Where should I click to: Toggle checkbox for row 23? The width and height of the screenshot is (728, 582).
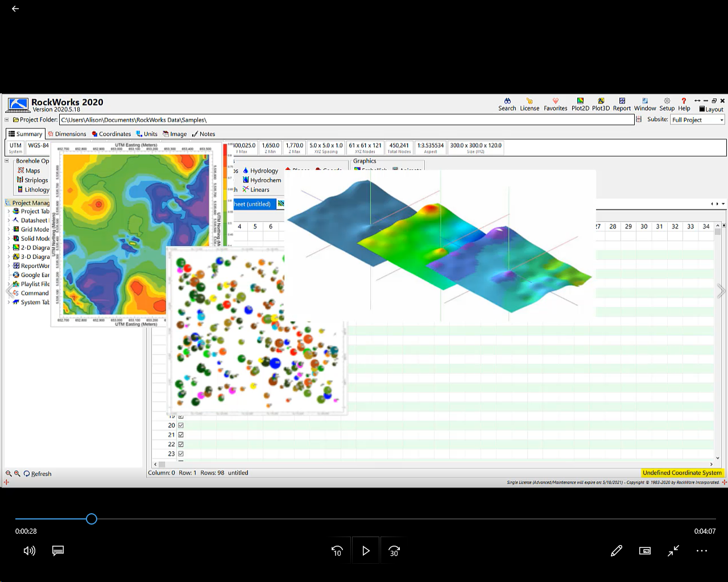181,454
